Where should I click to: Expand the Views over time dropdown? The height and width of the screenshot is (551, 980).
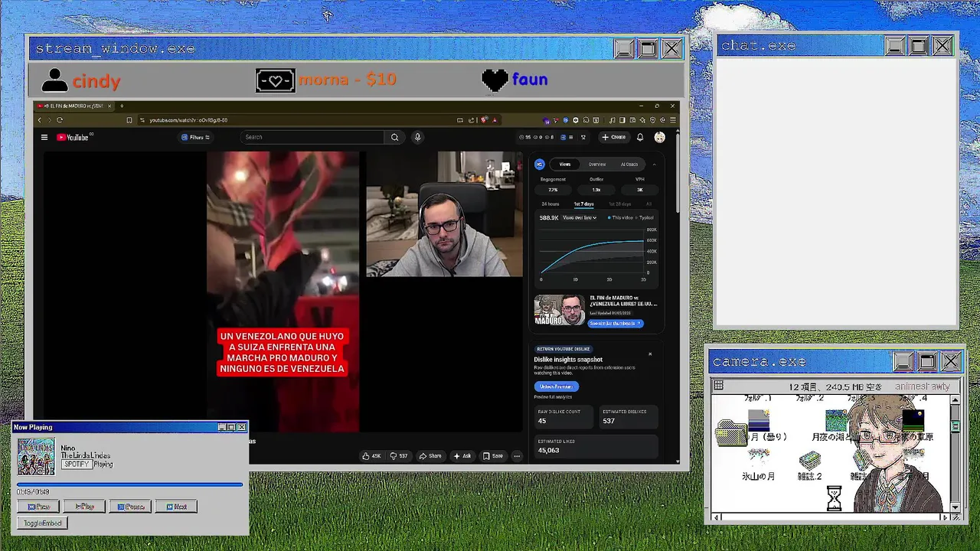tap(580, 217)
